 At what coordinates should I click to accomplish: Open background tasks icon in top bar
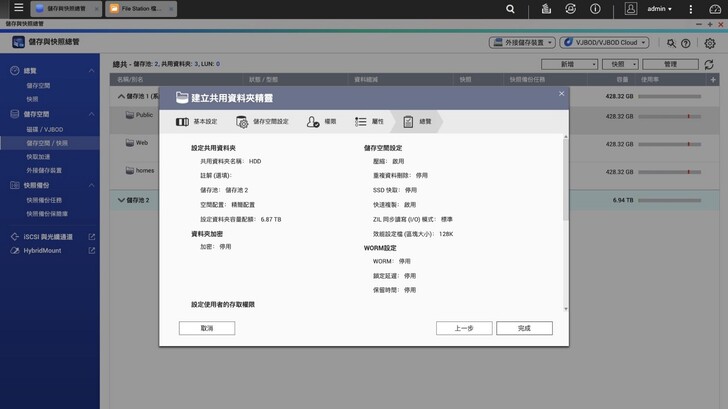(546, 9)
